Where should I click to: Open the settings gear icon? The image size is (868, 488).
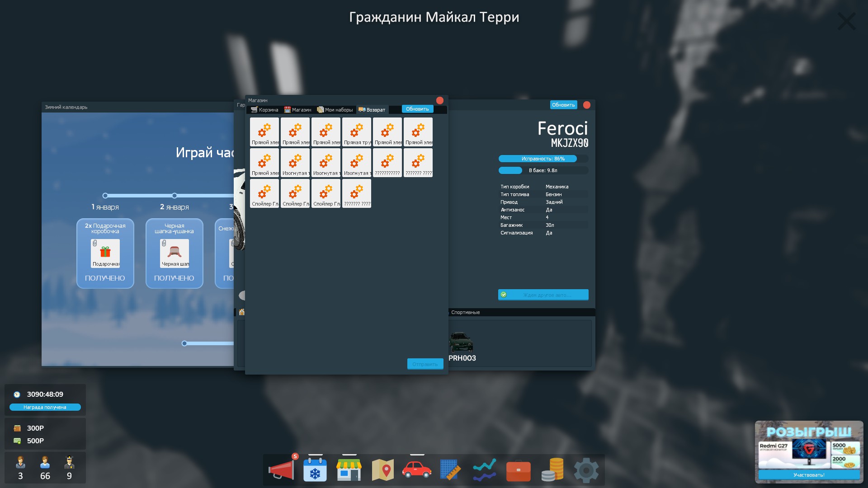coord(586,470)
